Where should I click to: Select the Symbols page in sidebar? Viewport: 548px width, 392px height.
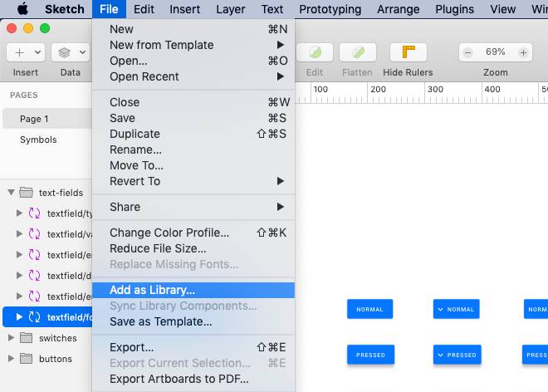(x=38, y=140)
